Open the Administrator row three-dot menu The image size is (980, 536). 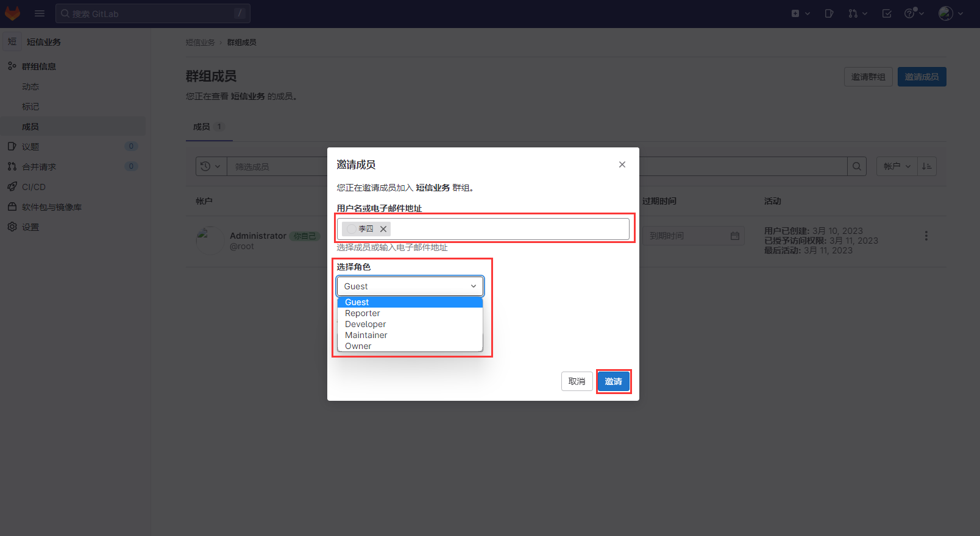926,236
